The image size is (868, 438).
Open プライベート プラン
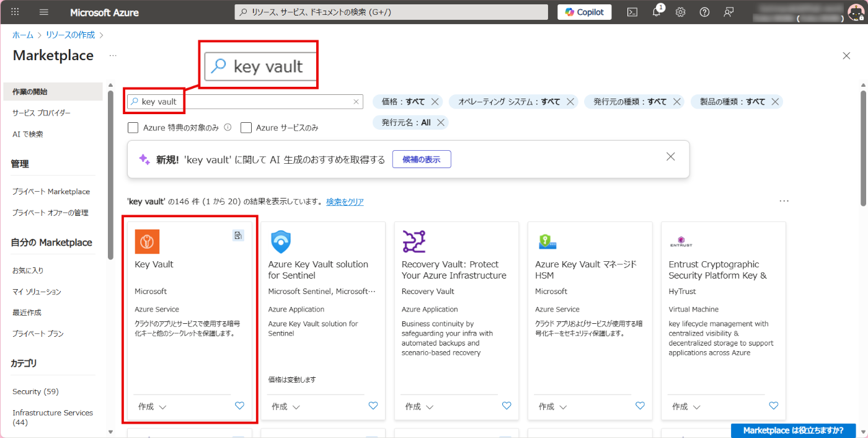tap(38, 334)
